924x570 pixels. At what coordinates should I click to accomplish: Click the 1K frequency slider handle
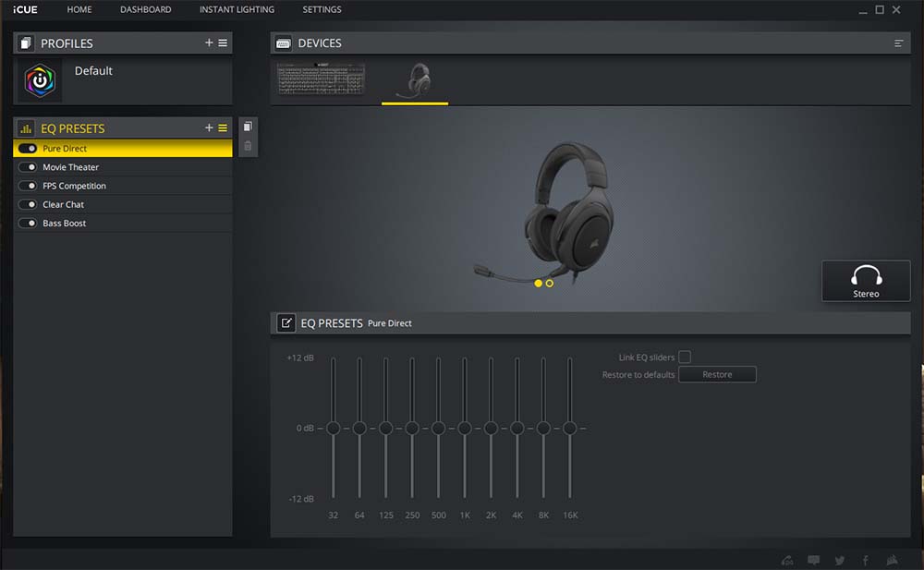click(x=465, y=429)
